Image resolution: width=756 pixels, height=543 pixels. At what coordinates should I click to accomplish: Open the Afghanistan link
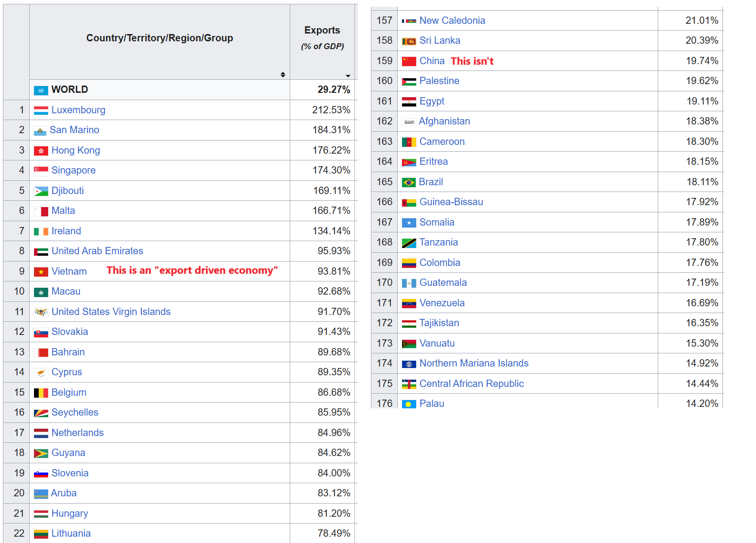444,121
